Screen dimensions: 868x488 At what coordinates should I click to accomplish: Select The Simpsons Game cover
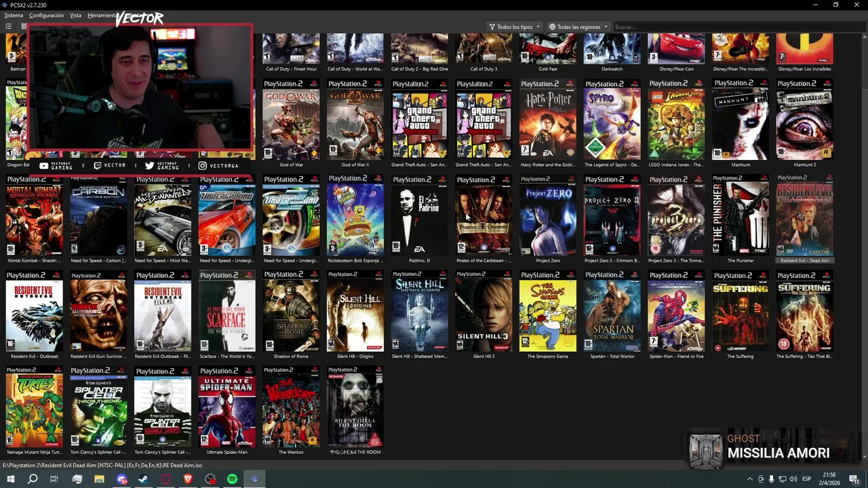pos(548,311)
